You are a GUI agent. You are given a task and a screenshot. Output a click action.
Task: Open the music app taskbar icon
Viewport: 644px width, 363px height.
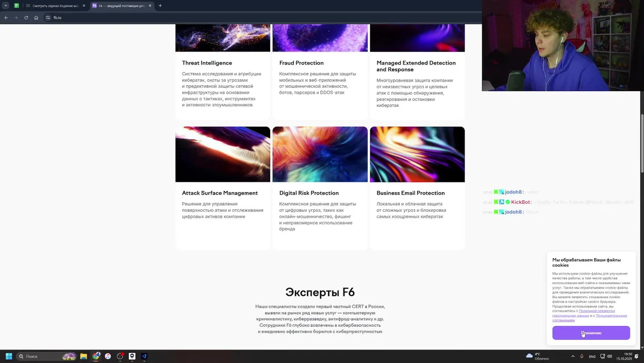coord(108,356)
